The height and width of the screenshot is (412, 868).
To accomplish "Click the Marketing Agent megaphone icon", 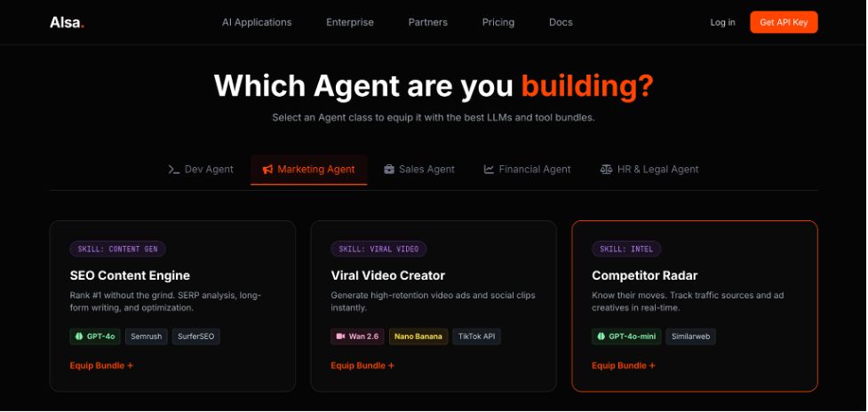I will tap(267, 170).
